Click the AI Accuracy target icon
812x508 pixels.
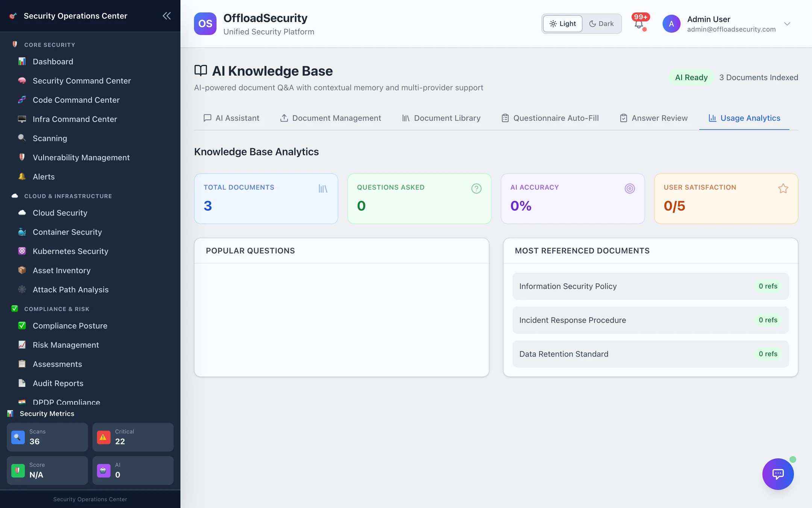630,189
